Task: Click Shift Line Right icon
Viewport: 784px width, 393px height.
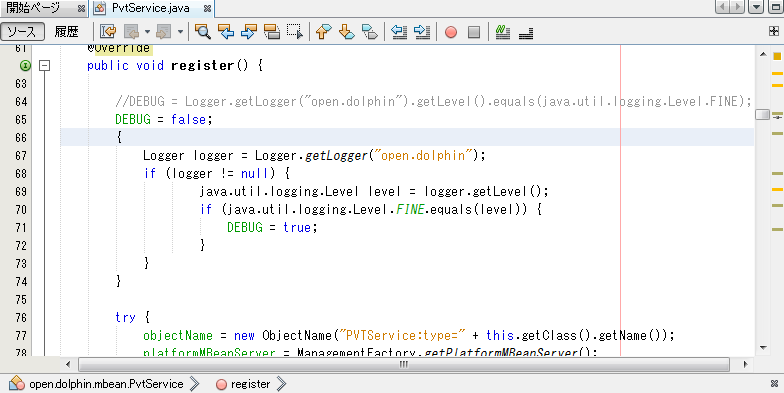Action: click(x=422, y=32)
